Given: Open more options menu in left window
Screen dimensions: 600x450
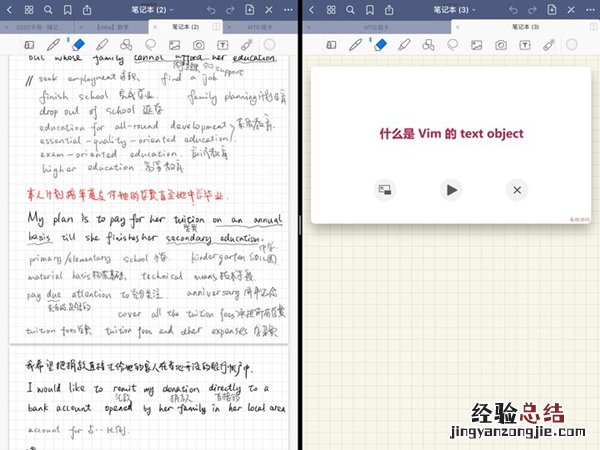Looking at the screenshot, I should tap(288, 10).
